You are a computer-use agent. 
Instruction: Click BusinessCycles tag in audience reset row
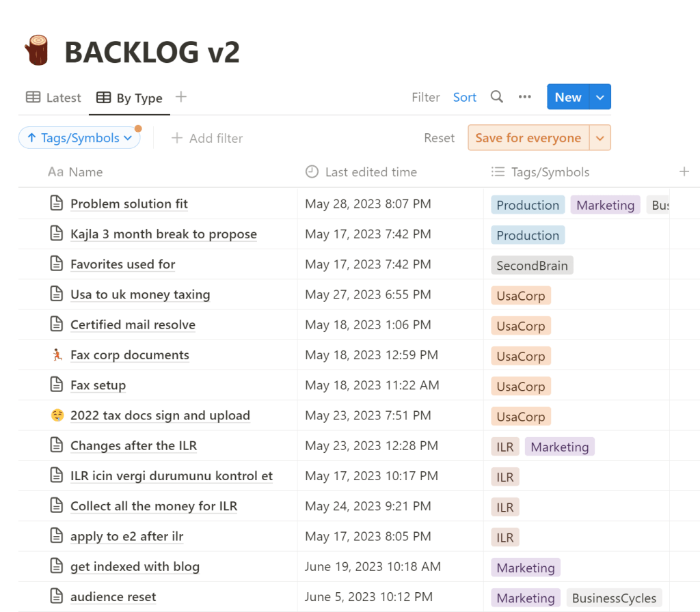(x=614, y=598)
